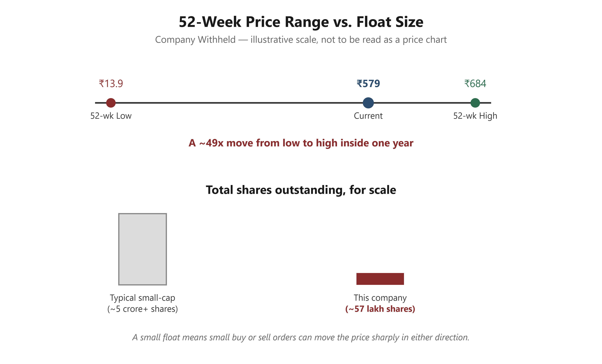Click the green 52-wk High marker dot
Screen dimensions: 602x364
[x=475, y=103]
